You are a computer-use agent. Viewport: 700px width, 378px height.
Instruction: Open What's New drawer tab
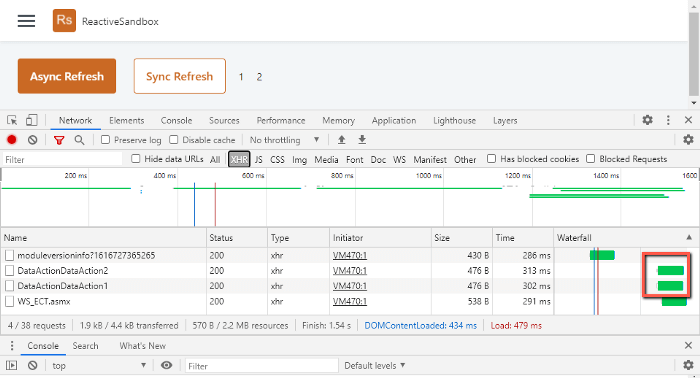tap(142, 346)
